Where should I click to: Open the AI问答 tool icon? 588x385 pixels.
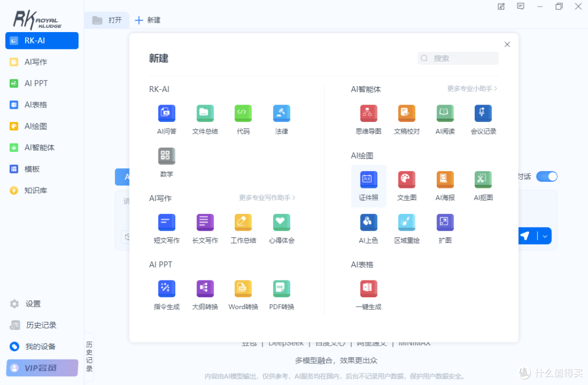point(167,113)
